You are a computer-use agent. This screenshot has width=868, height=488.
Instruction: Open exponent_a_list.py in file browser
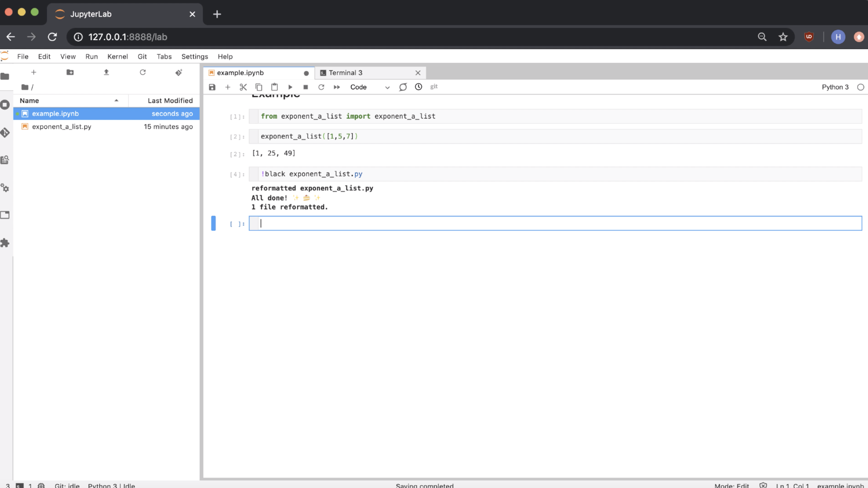[x=62, y=127]
